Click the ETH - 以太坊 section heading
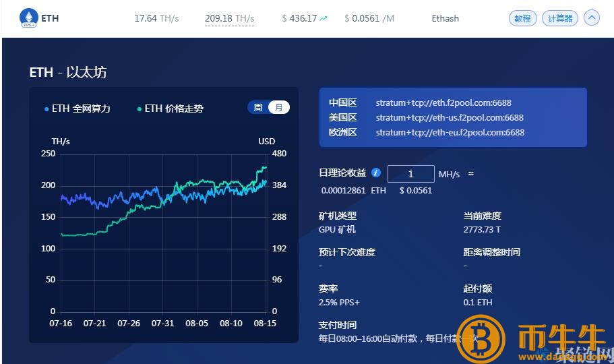The image size is (614, 364). [68, 73]
